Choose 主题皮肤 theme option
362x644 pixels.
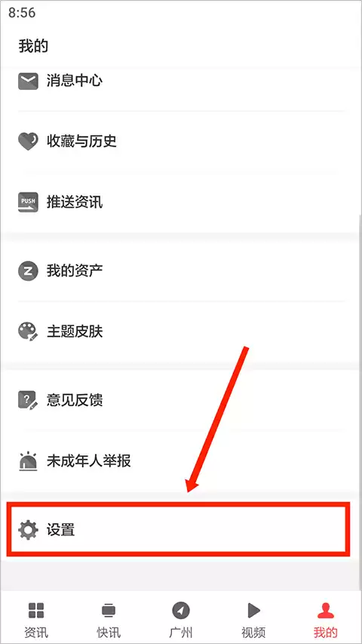(x=181, y=331)
